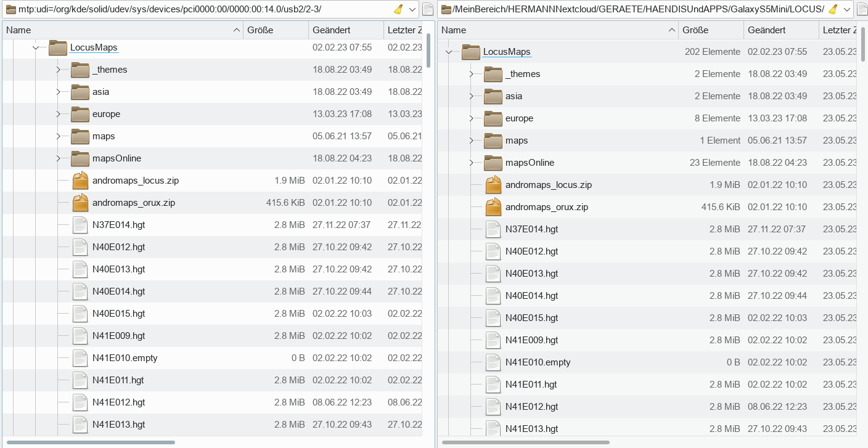Click andromaps_orux.zip archive icon in left pane
This screenshot has width=868, height=448.
(80, 203)
